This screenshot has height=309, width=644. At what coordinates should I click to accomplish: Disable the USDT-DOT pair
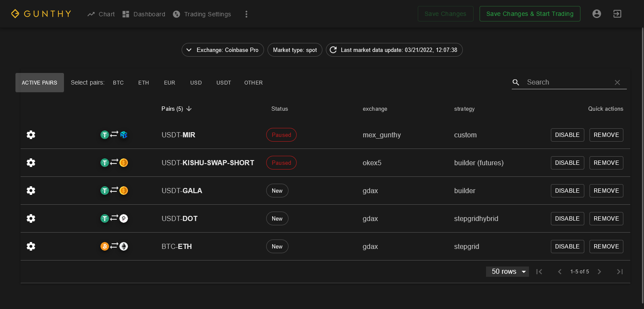click(x=567, y=218)
